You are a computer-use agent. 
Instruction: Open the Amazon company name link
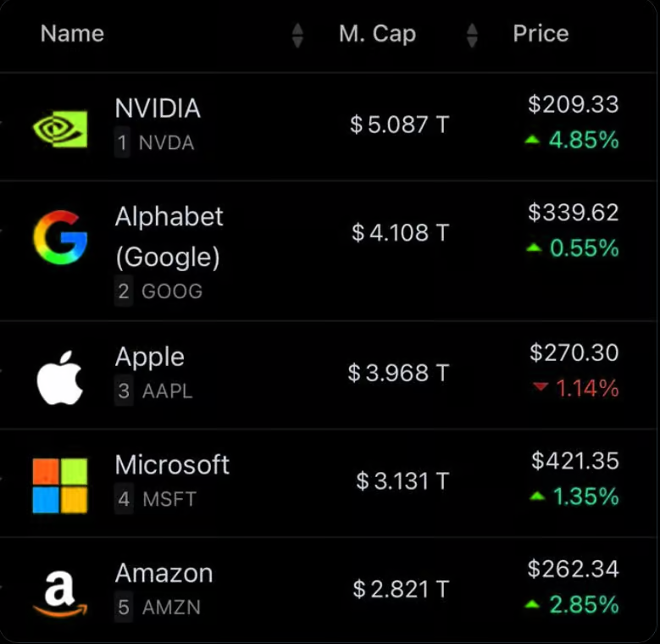(164, 573)
